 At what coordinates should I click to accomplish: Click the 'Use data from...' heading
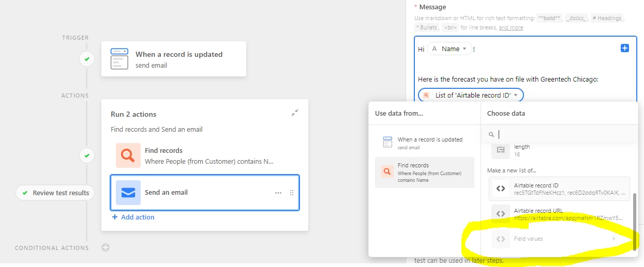(x=399, y=113)
